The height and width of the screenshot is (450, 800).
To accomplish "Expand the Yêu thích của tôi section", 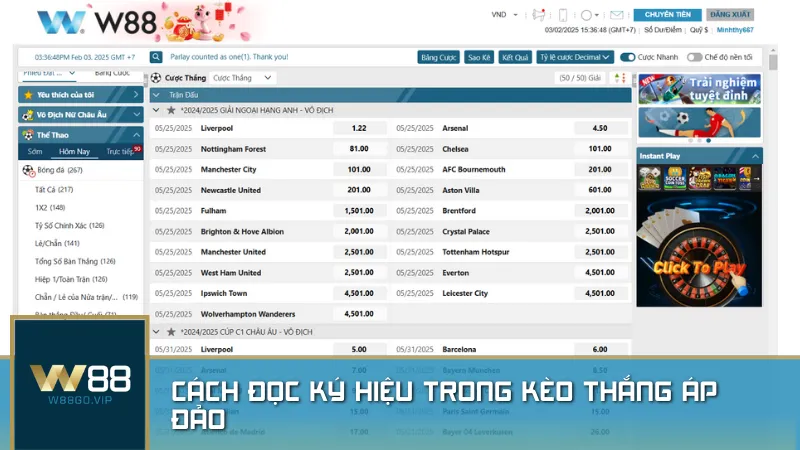I will pos(137,95).
